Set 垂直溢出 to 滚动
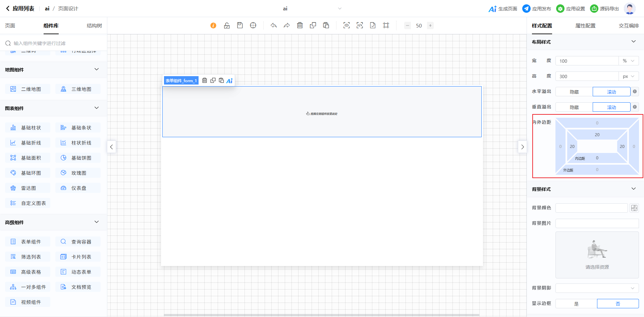The height and width of the screenshot is (317, 644). (x=611, y=107)
